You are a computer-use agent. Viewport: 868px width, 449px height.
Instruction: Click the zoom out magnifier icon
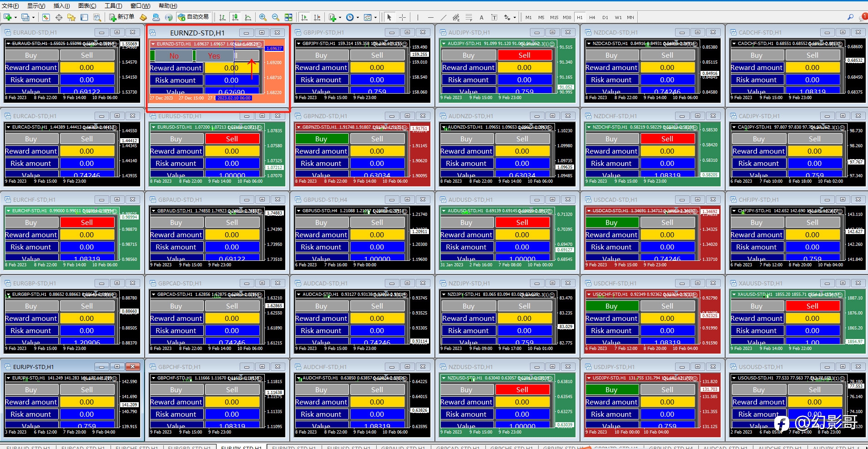(276, 17)
